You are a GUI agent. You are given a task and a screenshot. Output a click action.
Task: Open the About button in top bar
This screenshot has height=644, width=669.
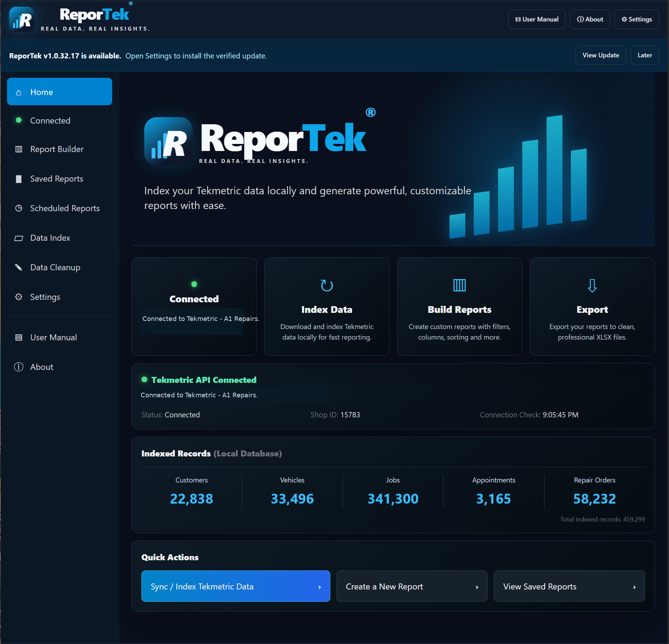pos(590,19)
